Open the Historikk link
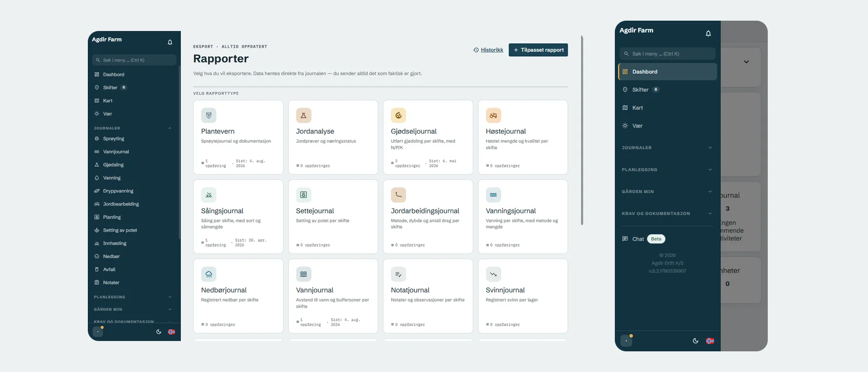 pos(488,50)
